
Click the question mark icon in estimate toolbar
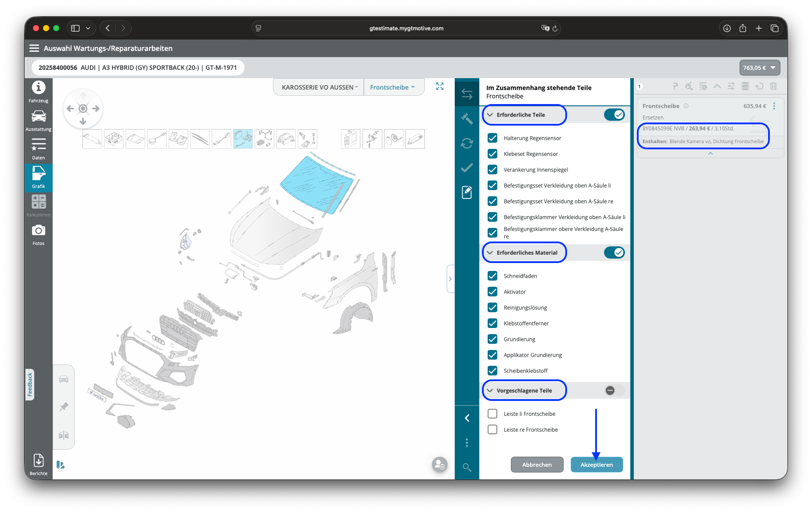pyautogui.click(x=675, y=87)
